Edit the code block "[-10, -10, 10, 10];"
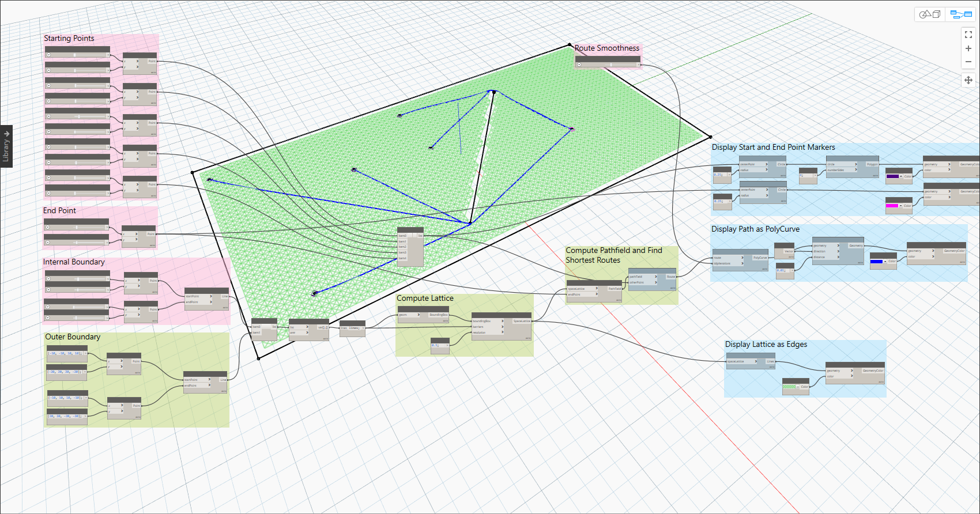This screenshot has height=514, width=980. click(66, 353)
